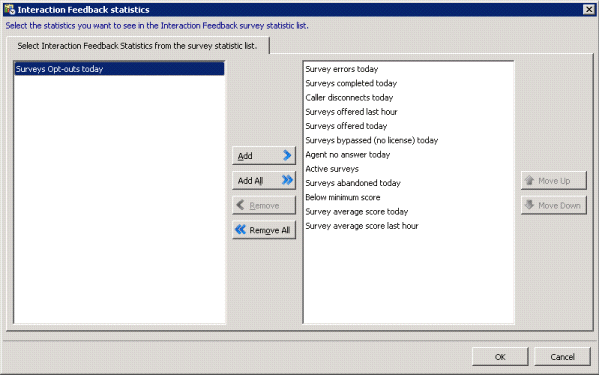This screenshot has height=375, width=599.
Task: Click the Add single arrow icon
Action: click(x=287, y=155)
